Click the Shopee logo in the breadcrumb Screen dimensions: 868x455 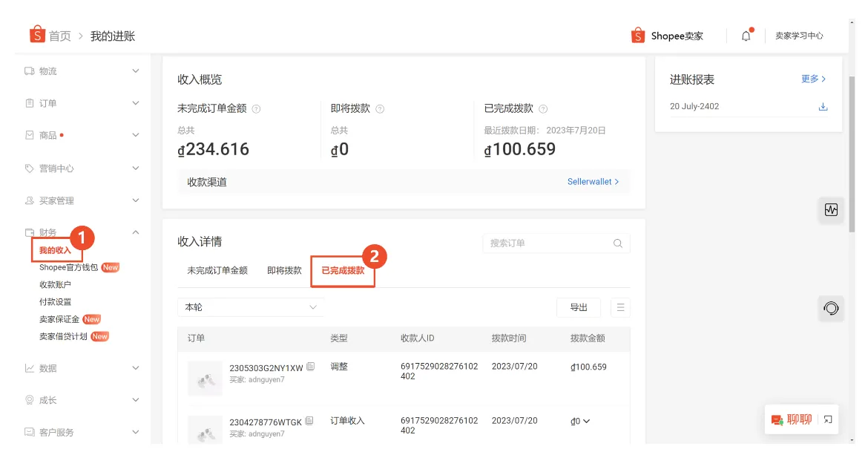click(37, 35)
